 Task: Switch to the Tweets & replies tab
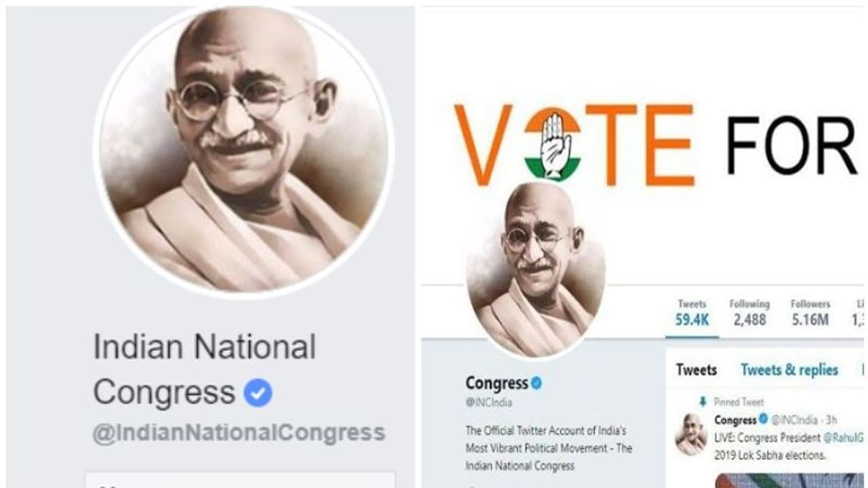tap(789, 370)
